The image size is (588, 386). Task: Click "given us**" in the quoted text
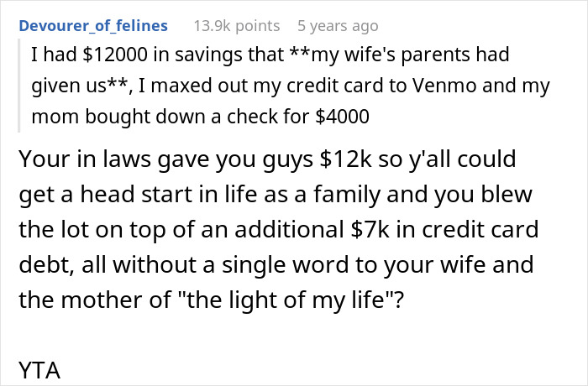pos(80,86)
